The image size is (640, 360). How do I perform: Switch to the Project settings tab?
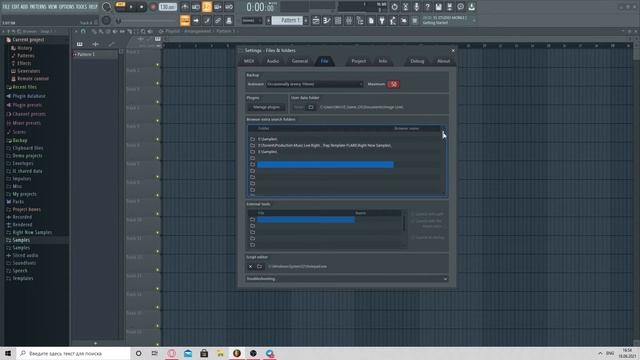pyautogui.click(x=359, y=61)
